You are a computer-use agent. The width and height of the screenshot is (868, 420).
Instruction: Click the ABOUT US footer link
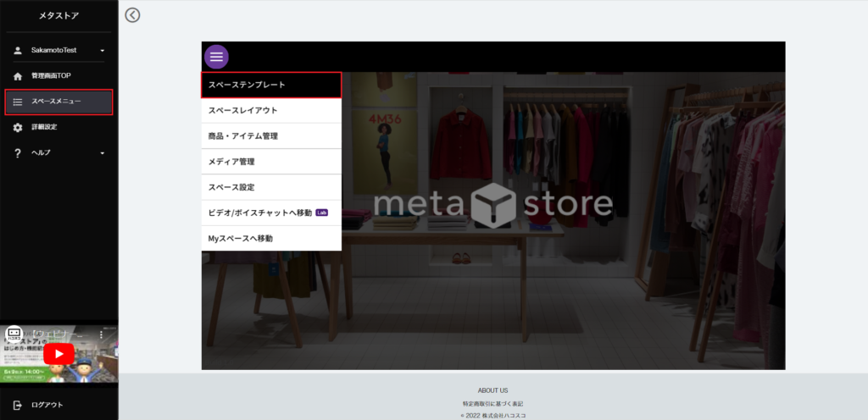pyautogui.click(x=492, y=390)
